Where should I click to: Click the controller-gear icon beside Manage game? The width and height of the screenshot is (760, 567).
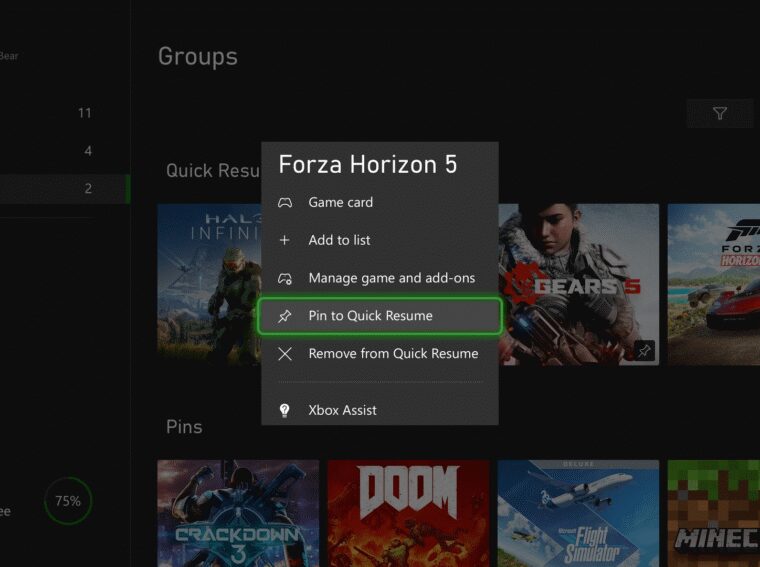pyautogui.click(x=285, y=279)
